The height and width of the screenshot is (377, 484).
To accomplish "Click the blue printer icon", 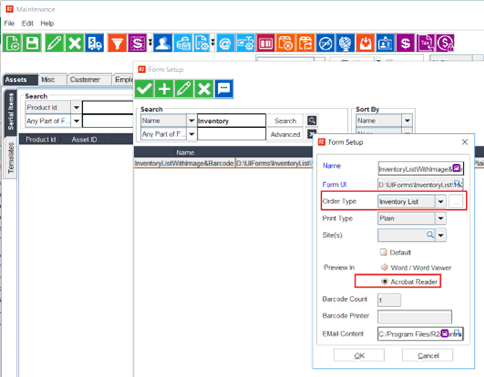I will click(x=183, y=43).
